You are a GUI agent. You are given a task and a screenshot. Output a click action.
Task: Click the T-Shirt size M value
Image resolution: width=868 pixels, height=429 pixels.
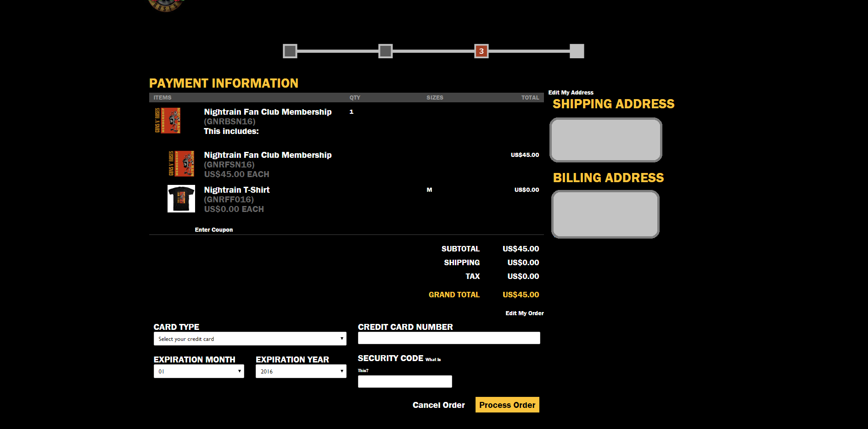430,190
